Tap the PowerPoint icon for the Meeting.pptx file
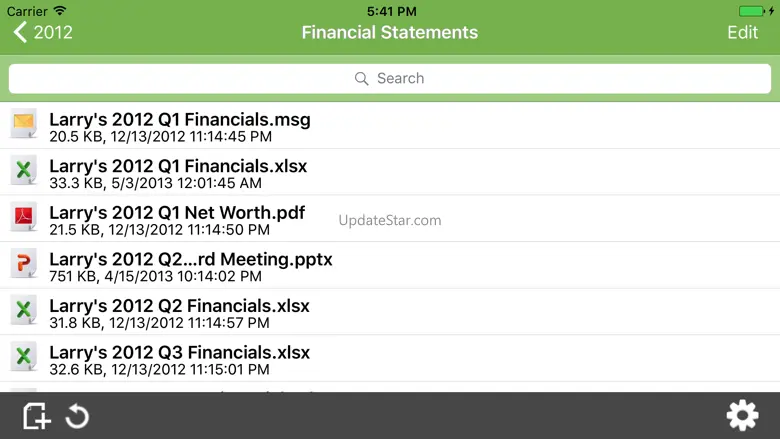Screen dimensions: 780x439 point(24,264)
